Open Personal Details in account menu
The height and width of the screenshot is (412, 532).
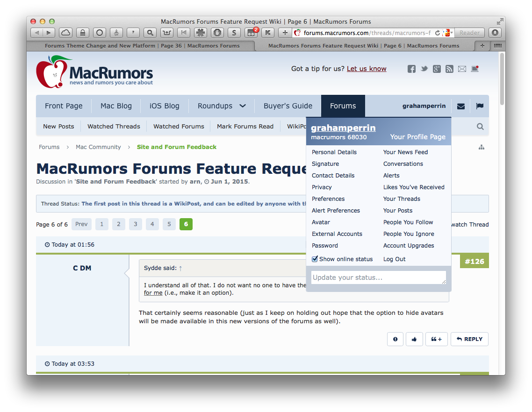pyautogui.click(x=334, y=152)
